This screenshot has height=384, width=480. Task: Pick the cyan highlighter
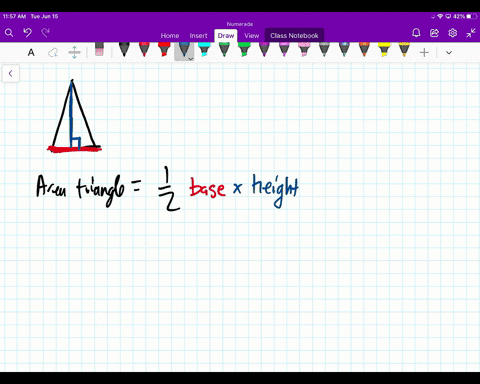coord(204,49)
